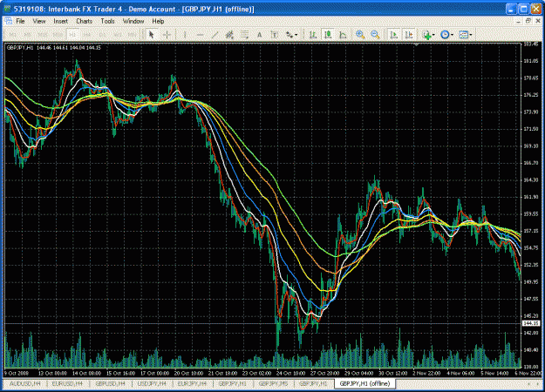Pick the Fibonacci retracement tool
The width and height of the screenshot is (545, 392).
click(244, 35)
